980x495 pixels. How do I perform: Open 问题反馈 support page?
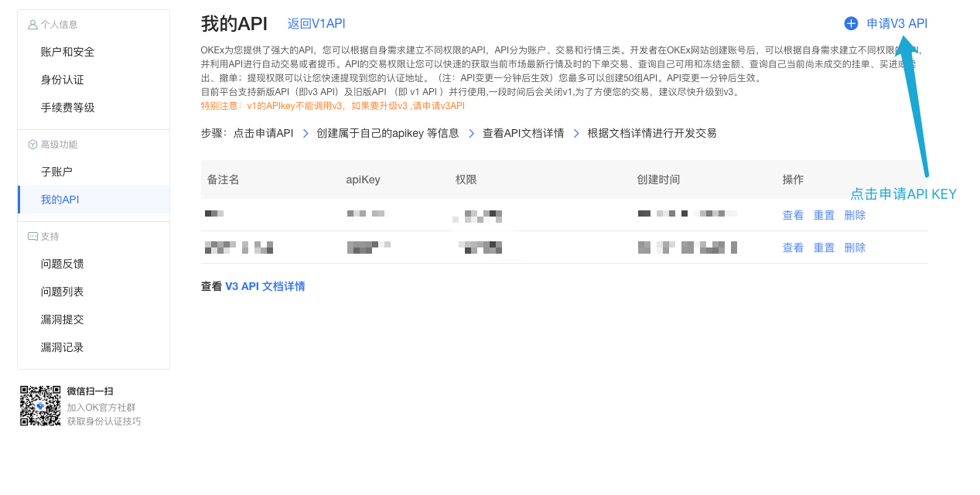pyautogui.click(x=62, y=264)
